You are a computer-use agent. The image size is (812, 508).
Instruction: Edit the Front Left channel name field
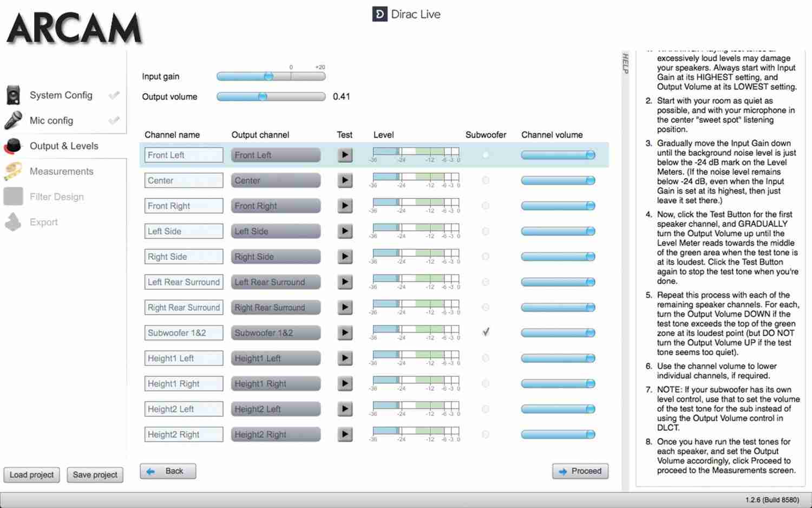coord(184,155)
